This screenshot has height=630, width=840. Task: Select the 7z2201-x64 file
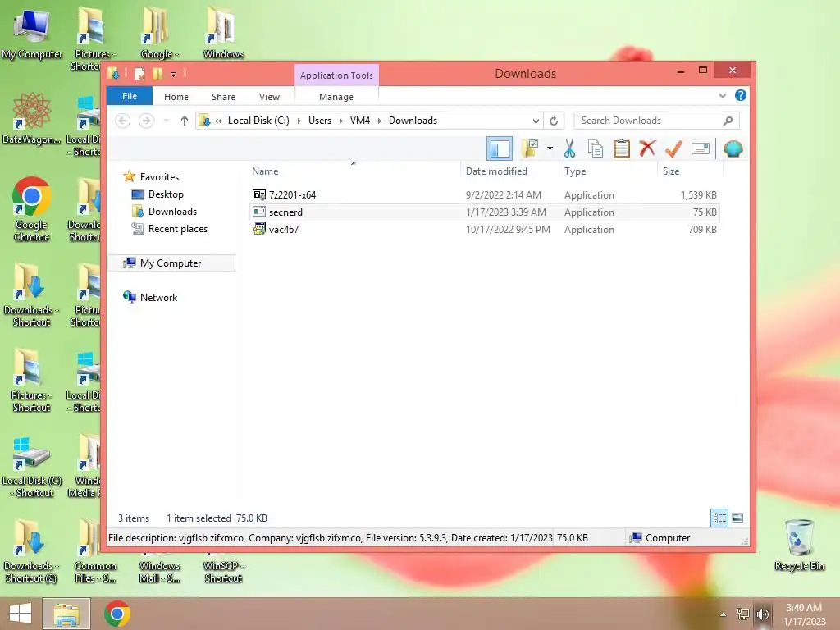[x=292, y=195]
